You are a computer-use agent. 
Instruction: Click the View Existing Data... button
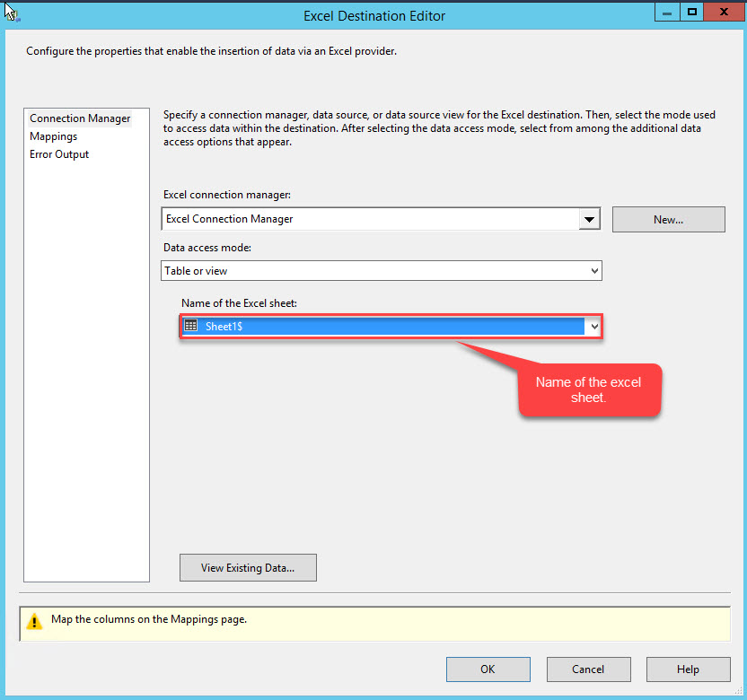[x=248, y=567]
